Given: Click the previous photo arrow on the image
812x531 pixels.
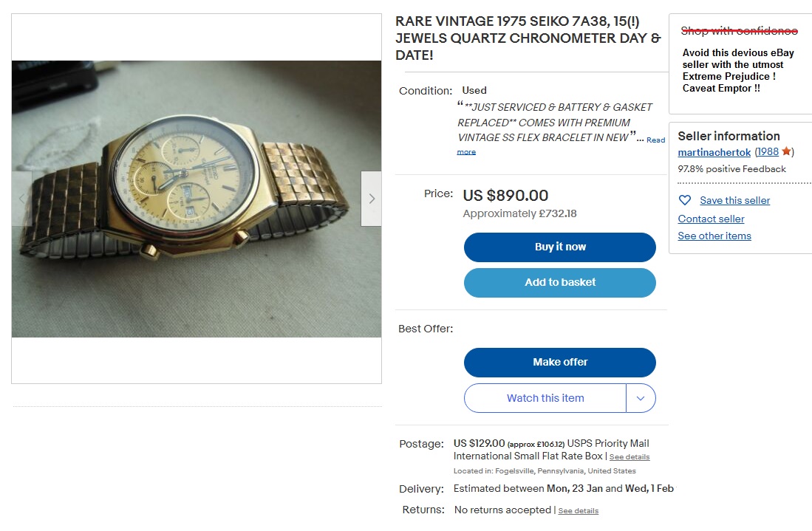Looking at the screenshot, I should click(x=21, y=198).
